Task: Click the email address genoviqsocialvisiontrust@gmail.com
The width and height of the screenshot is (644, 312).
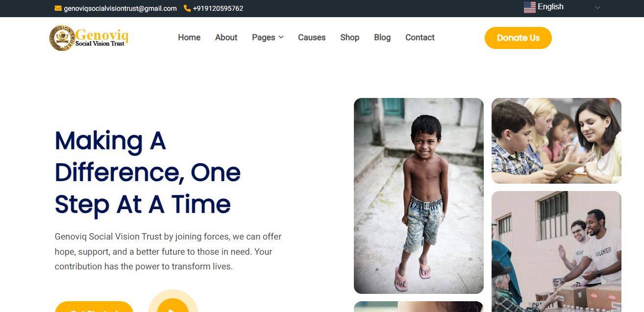Action: tap(120, 8)
